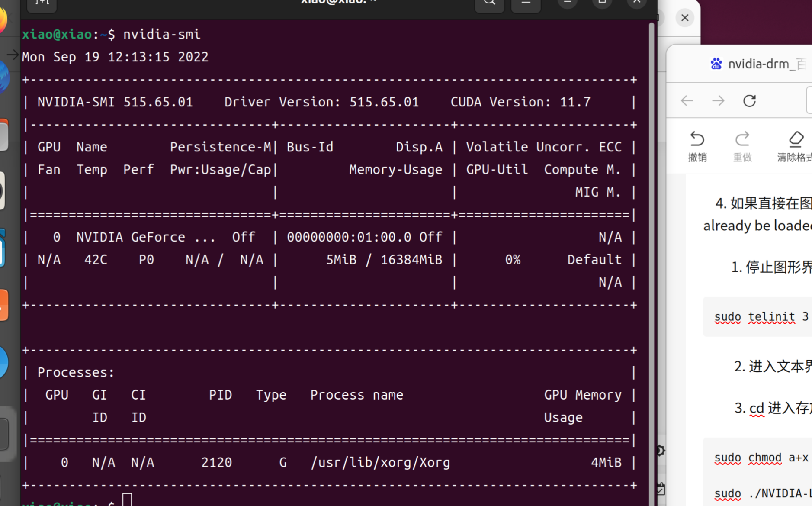The image size is (812, 506).
Task: Click the browser address bar field
Action: pyautogui.click(x=809, y=100)
